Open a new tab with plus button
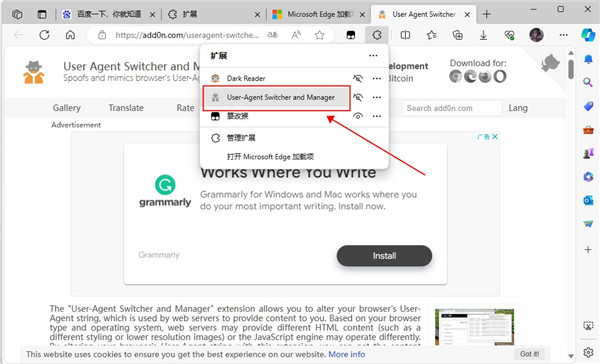600x364 pixels. (x=486, y=15)
